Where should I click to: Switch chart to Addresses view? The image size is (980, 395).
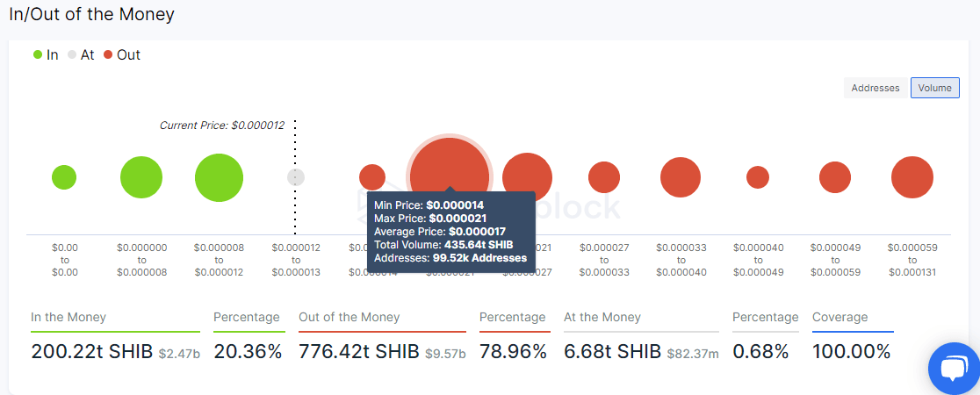[876, 88]
